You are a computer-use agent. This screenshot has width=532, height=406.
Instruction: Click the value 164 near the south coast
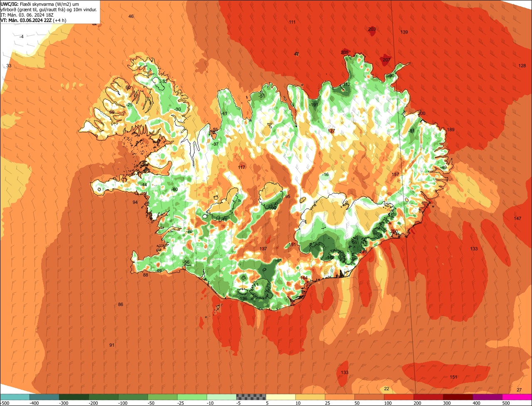tap(304, 278)
